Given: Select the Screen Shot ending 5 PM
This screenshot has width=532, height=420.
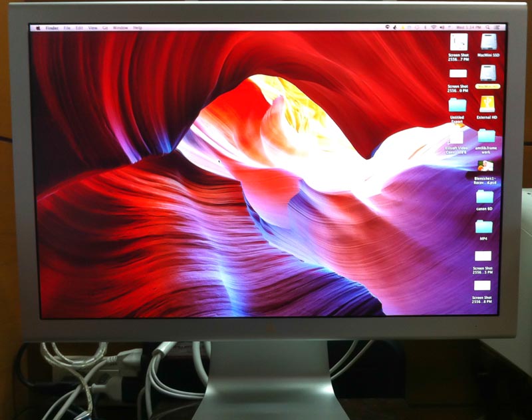Looking at the screenshot, I should point(483,256).
